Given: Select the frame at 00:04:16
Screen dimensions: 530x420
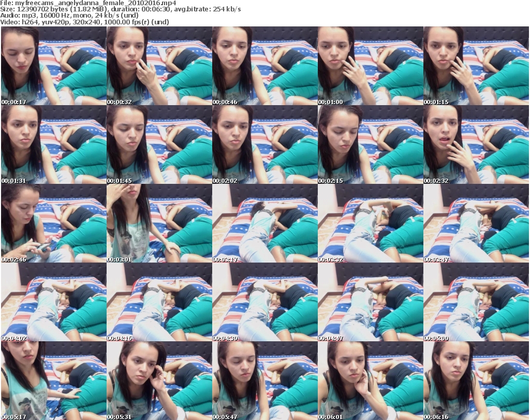Looking at the screenshot, I should pos(159,302).
